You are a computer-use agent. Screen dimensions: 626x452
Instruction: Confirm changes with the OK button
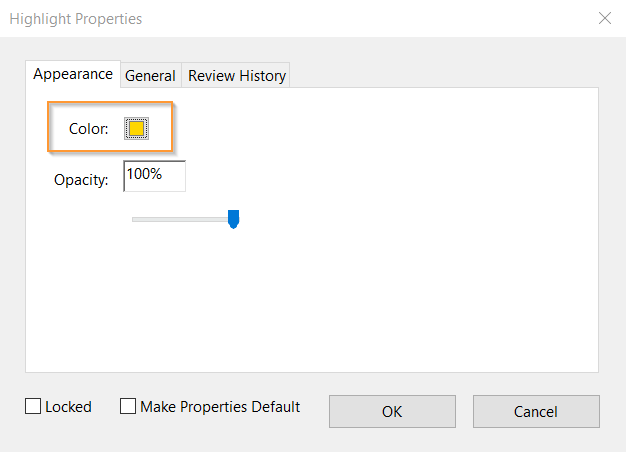tap(392, 411)
